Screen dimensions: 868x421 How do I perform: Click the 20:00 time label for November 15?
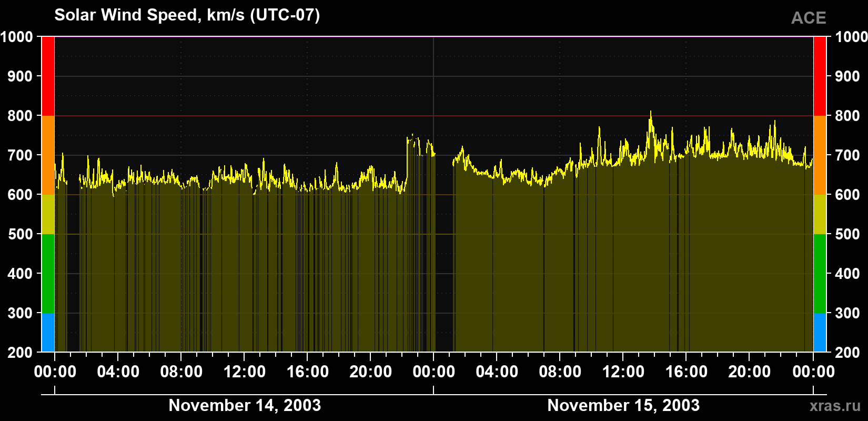click(750, 372)
